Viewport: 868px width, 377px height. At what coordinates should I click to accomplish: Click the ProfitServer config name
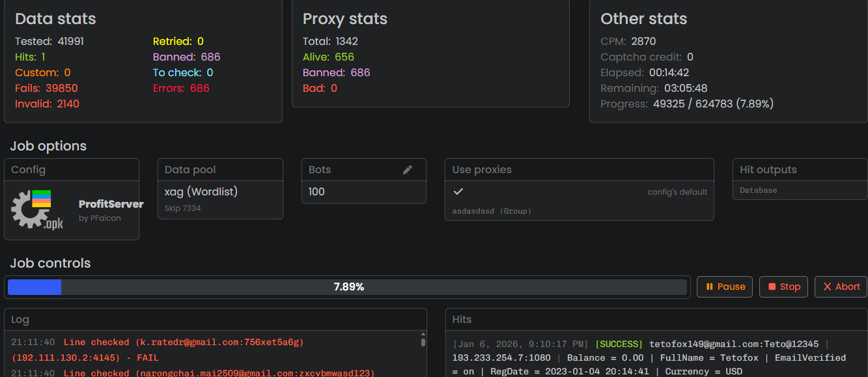pos(111,204)
